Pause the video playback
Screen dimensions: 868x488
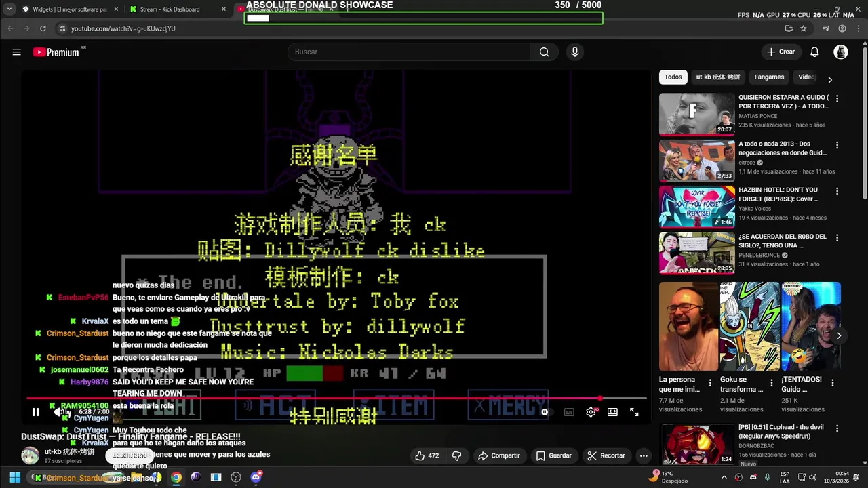point(35,412)
